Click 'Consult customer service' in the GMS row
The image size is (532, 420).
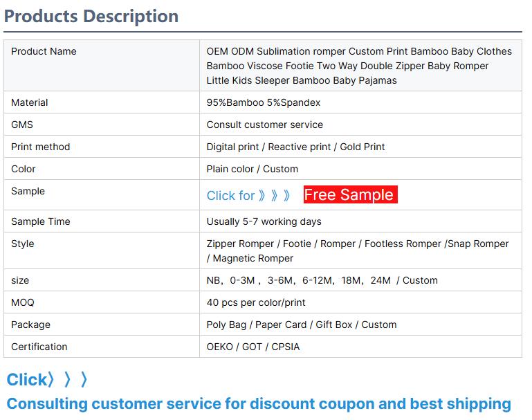point(264,125)
